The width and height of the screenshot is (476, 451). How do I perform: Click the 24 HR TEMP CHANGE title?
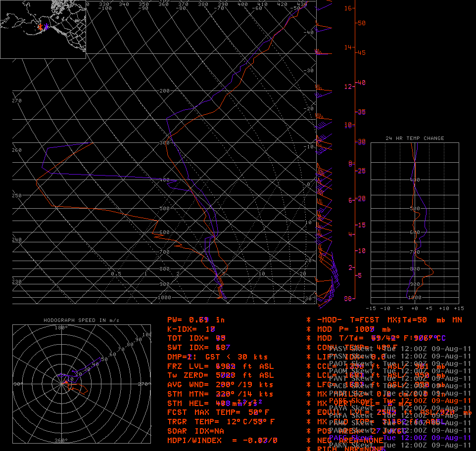click(x=415, y=138)
